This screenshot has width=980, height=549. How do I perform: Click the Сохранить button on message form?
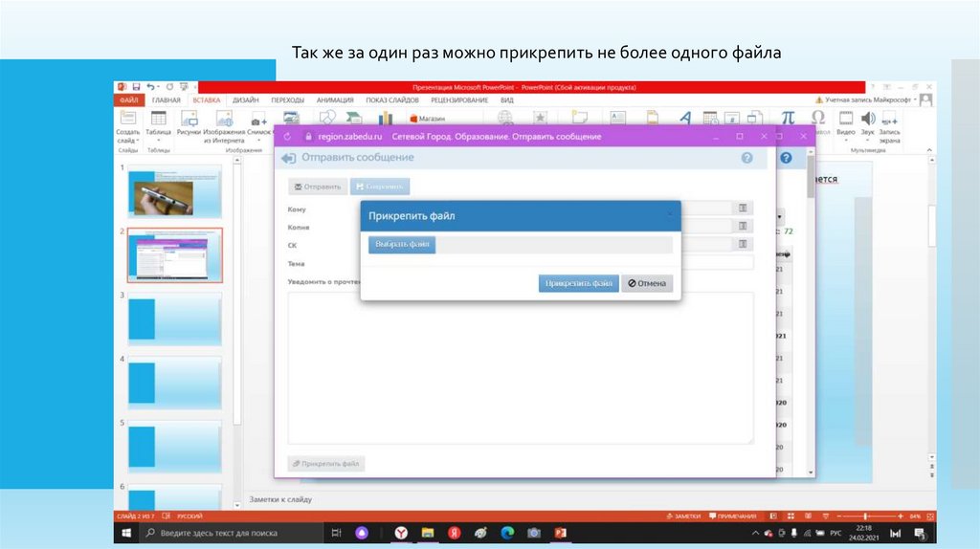(x=380, y=187)
